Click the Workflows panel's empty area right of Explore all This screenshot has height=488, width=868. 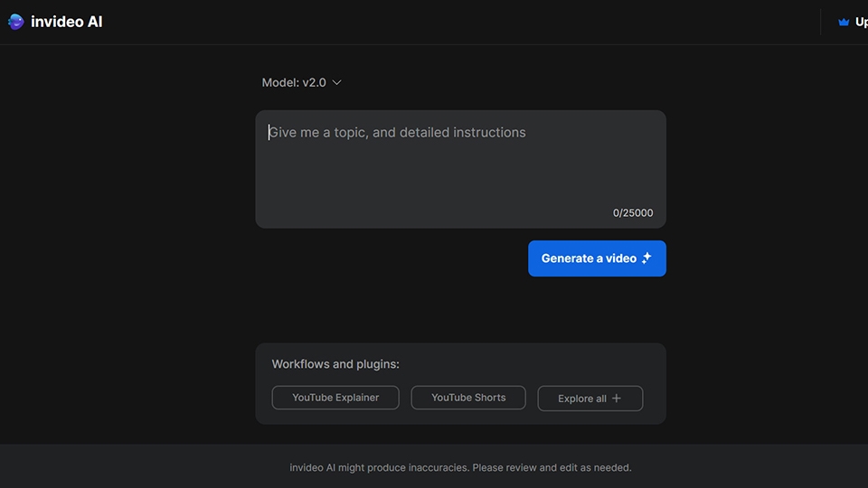click(655, 398)
